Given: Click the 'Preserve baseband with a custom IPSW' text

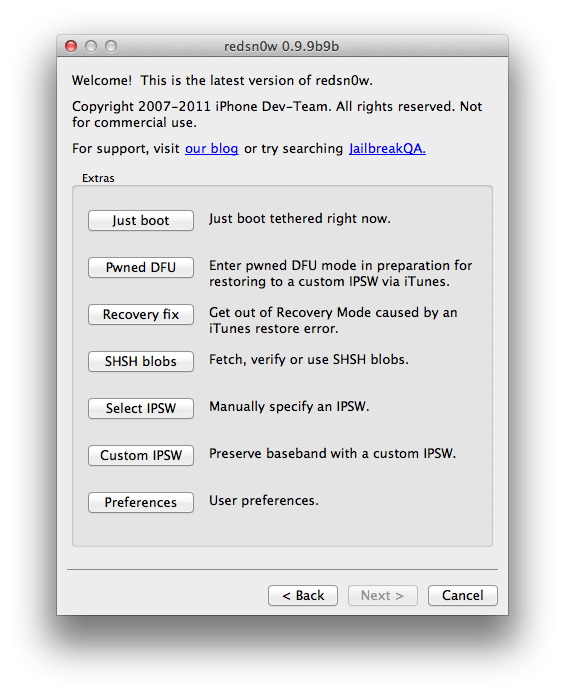Looking at the screenshot, I should pos(332,454).
